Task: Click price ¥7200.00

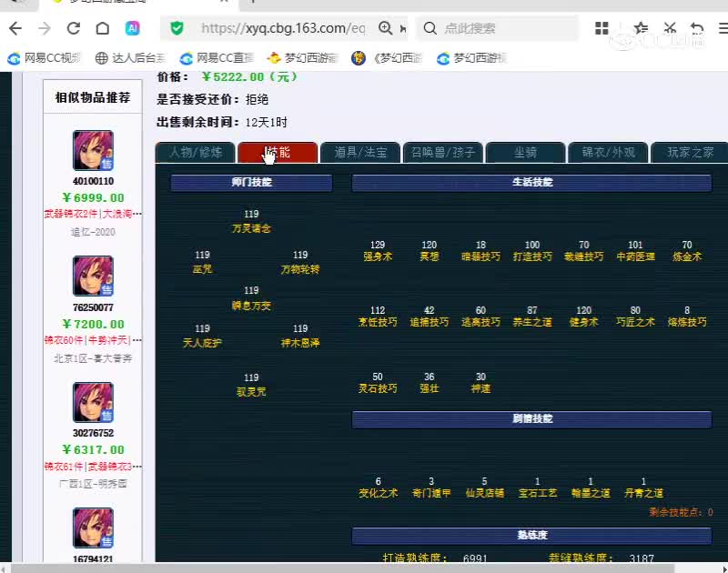Action: pyautogui.click(x=93, y=325)
